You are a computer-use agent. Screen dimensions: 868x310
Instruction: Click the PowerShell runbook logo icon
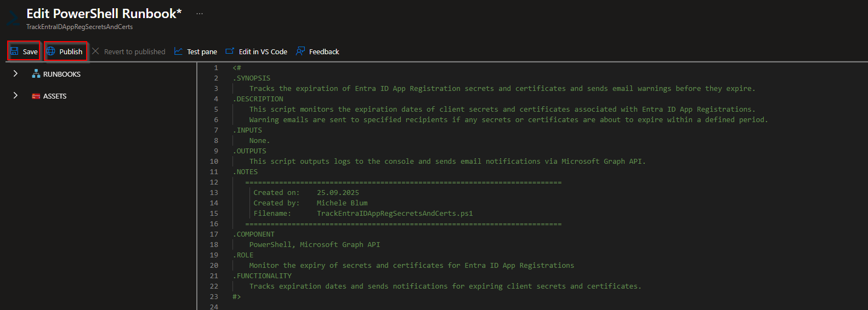click(x=13, y=19)
